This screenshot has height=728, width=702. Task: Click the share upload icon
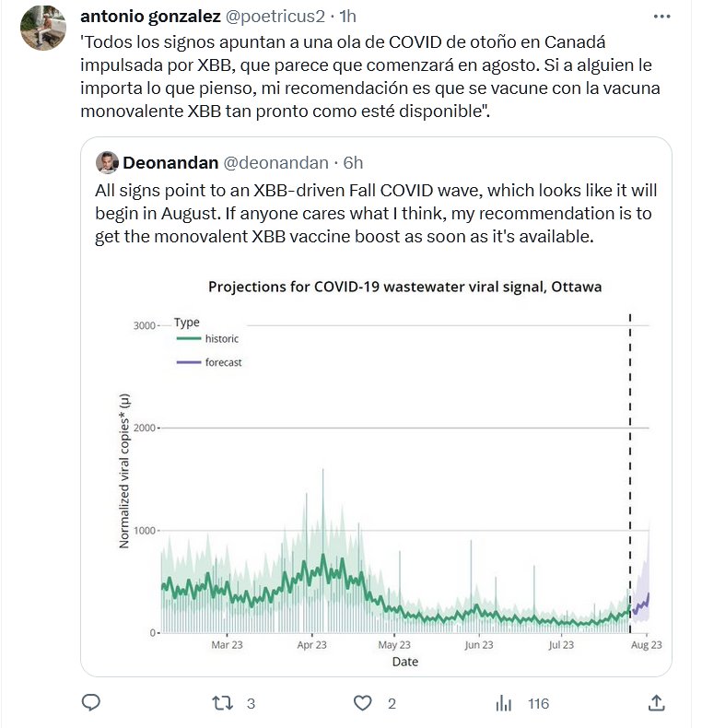pos(656,703)
